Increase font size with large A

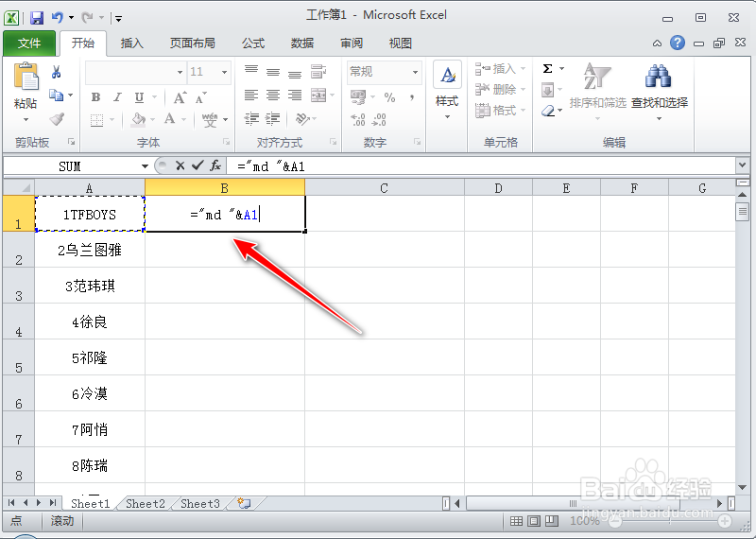180,97
